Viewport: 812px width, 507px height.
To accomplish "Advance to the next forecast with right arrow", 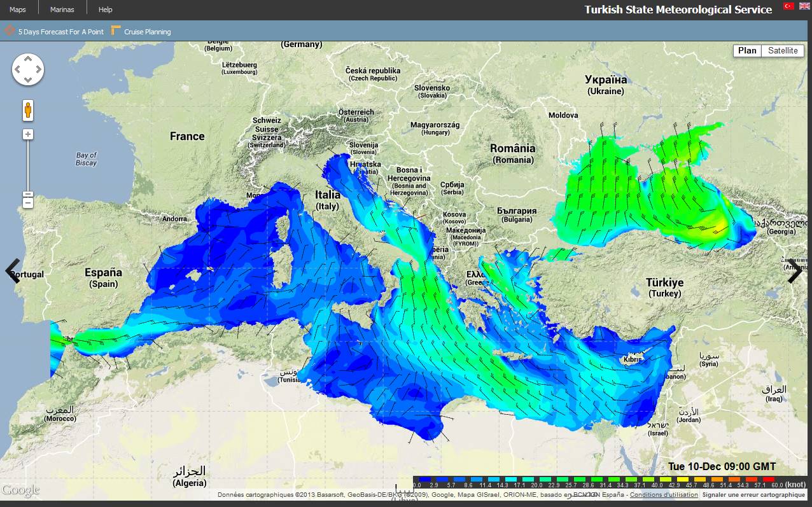I will pos(795,271).
